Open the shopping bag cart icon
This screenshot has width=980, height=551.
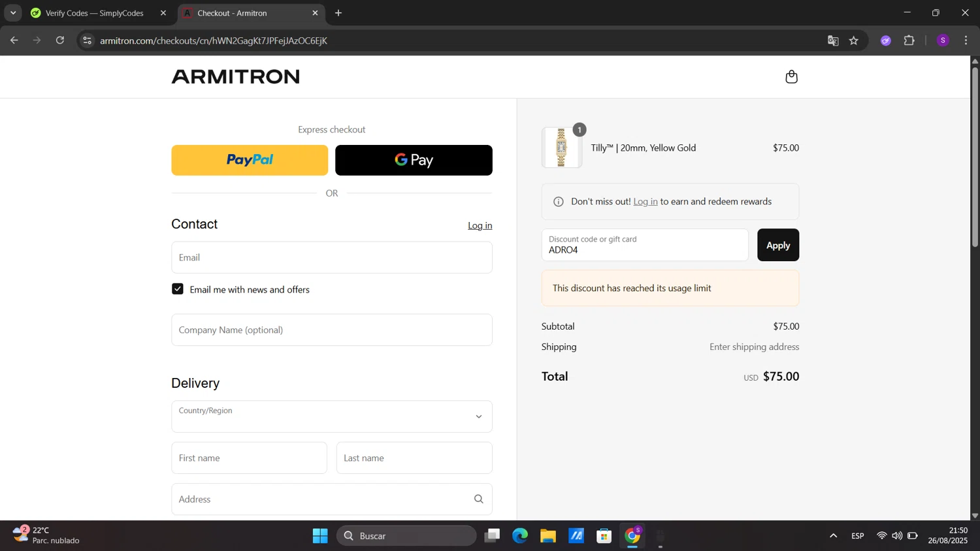click(791, 76)
